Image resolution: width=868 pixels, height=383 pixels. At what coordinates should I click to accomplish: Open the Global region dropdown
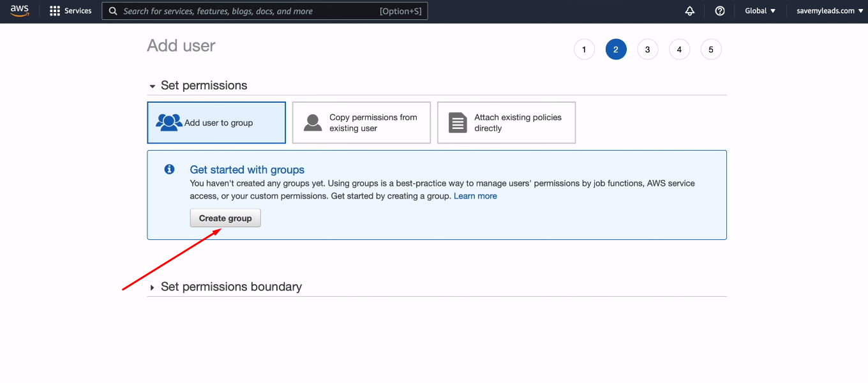(760, 11)
